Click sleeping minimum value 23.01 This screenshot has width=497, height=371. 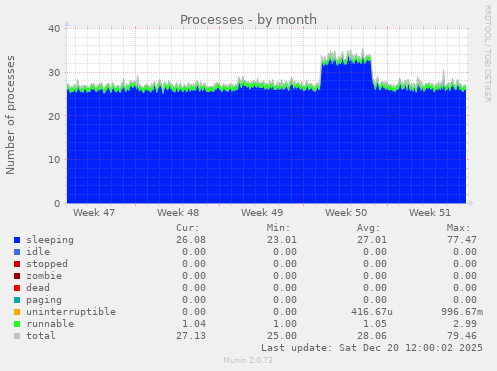[x=282, y=240]
